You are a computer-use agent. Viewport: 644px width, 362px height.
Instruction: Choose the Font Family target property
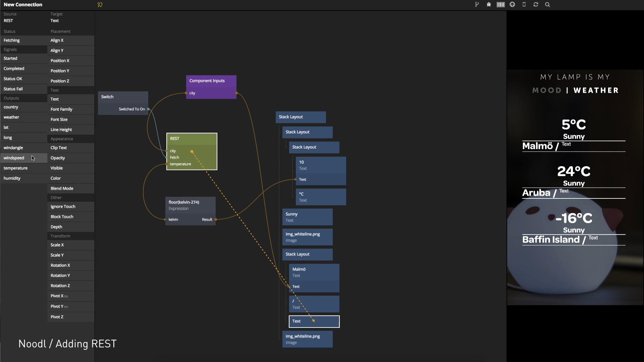click(61, 109)
